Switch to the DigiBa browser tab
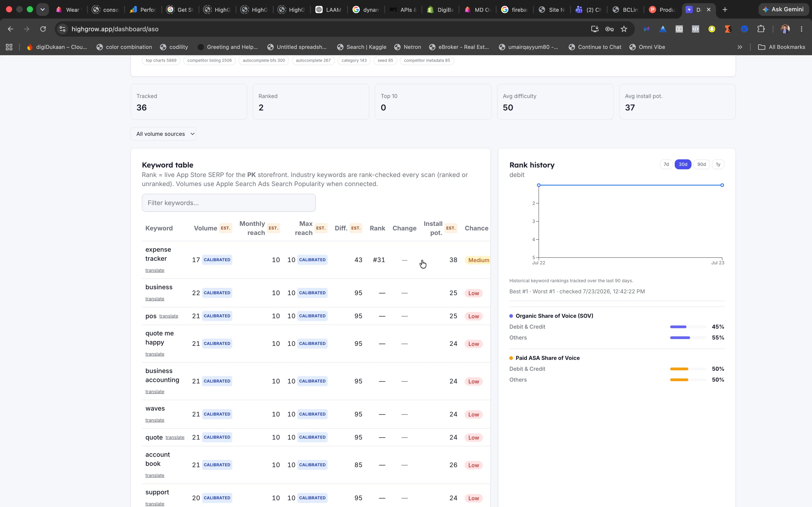Image resolution: width=812 pixels, height=507 pixels. pos(440,10)
